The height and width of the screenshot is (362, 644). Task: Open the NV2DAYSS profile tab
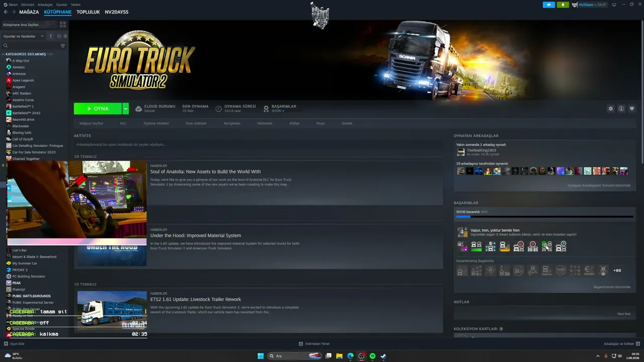tap(117, 12)
